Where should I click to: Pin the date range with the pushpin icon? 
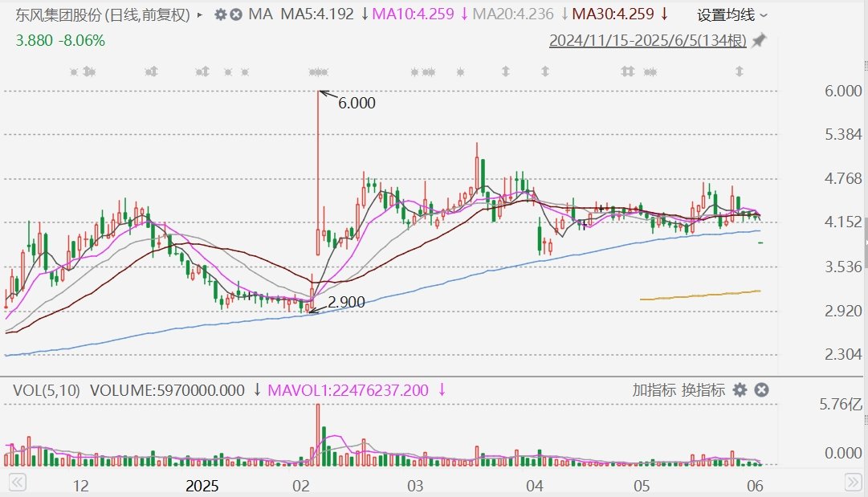tap(759, 40)
